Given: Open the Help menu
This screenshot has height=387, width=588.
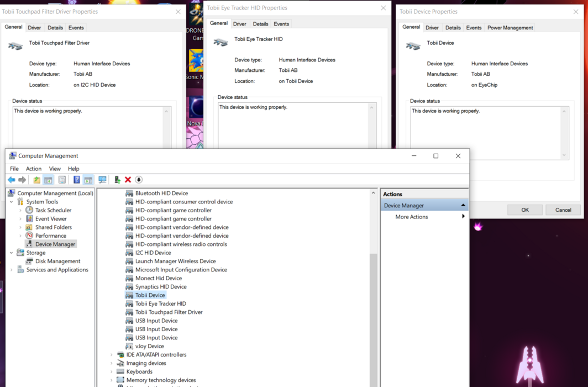Looking at the screenshot, I should coord(73,169).
